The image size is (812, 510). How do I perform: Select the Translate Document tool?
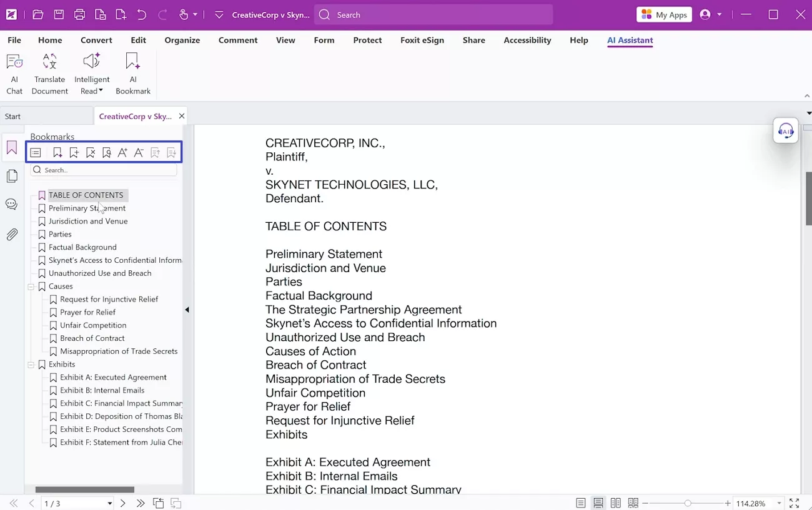[49, 71]
